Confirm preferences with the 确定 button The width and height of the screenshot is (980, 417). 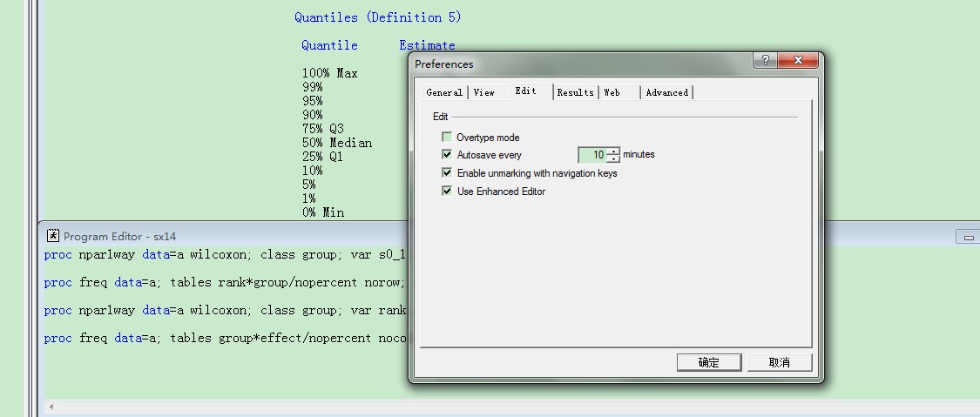click(708, 362)
